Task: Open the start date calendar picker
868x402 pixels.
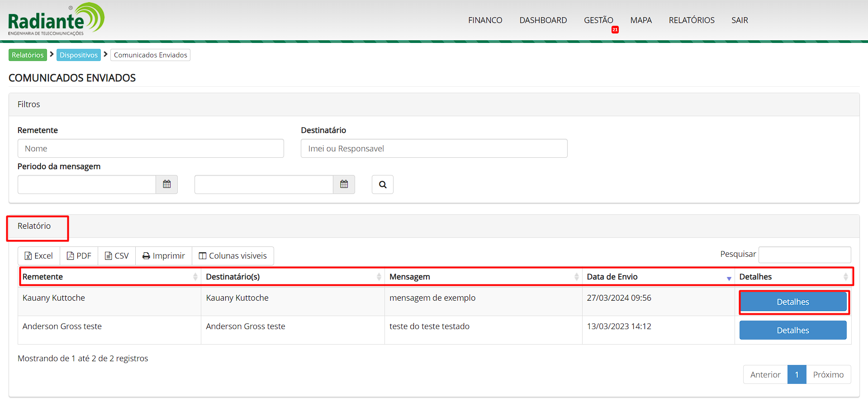Action: coord(166,184)
